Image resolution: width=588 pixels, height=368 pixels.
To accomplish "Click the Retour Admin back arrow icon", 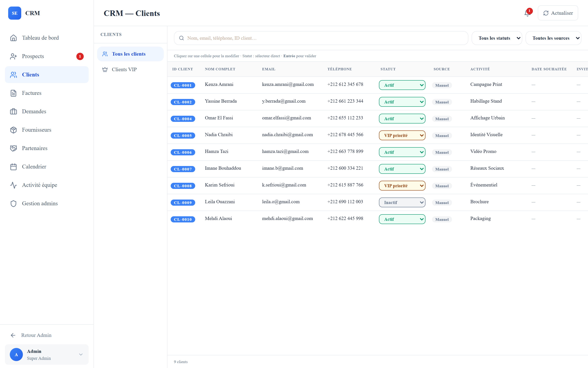I will (13, 335).
